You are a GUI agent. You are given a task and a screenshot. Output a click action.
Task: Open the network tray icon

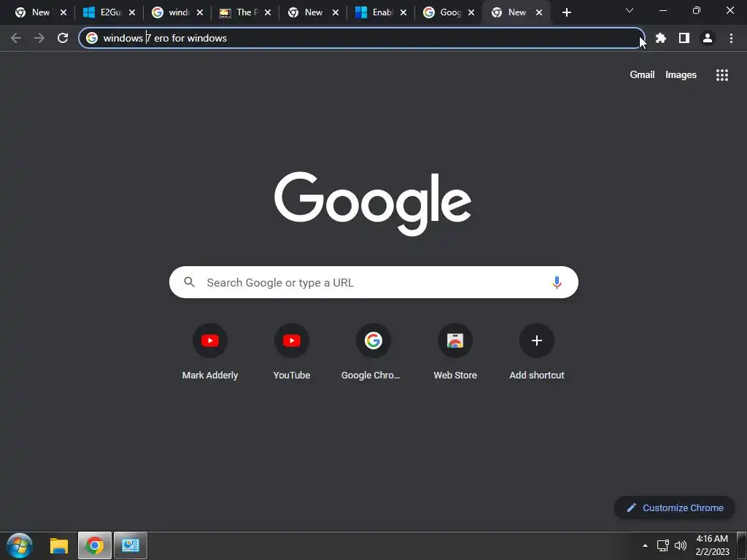(662, 545)
